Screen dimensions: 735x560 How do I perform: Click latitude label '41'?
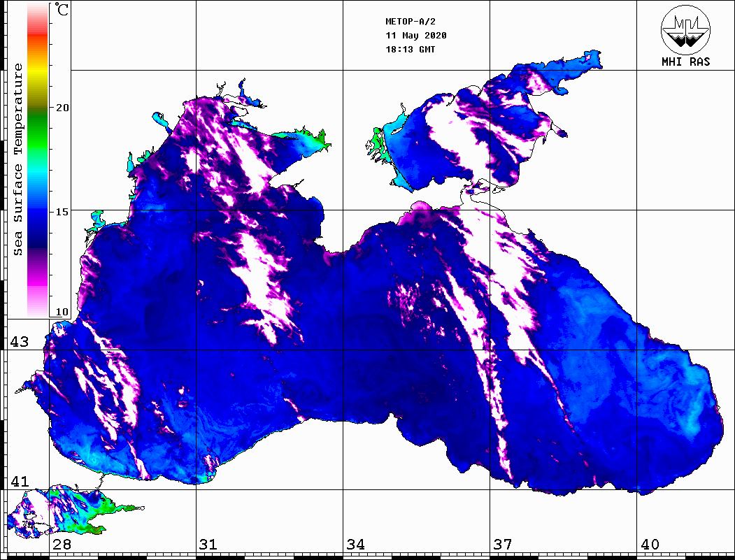(20, 481)
